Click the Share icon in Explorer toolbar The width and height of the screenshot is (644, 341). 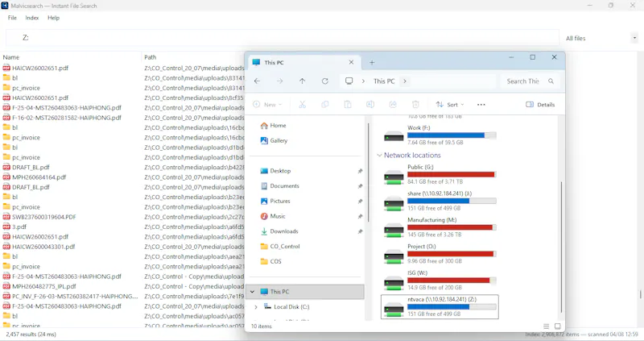coord(393,105)
